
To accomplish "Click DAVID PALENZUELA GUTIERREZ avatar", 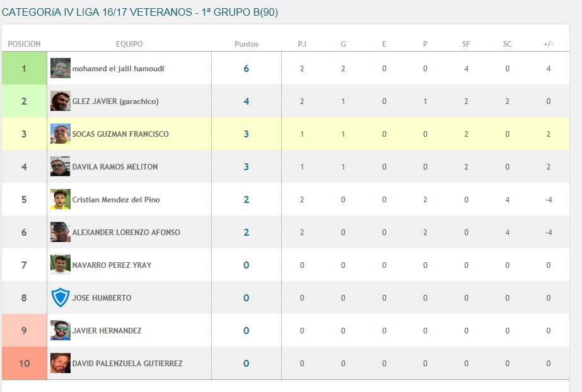I will 61,363.
